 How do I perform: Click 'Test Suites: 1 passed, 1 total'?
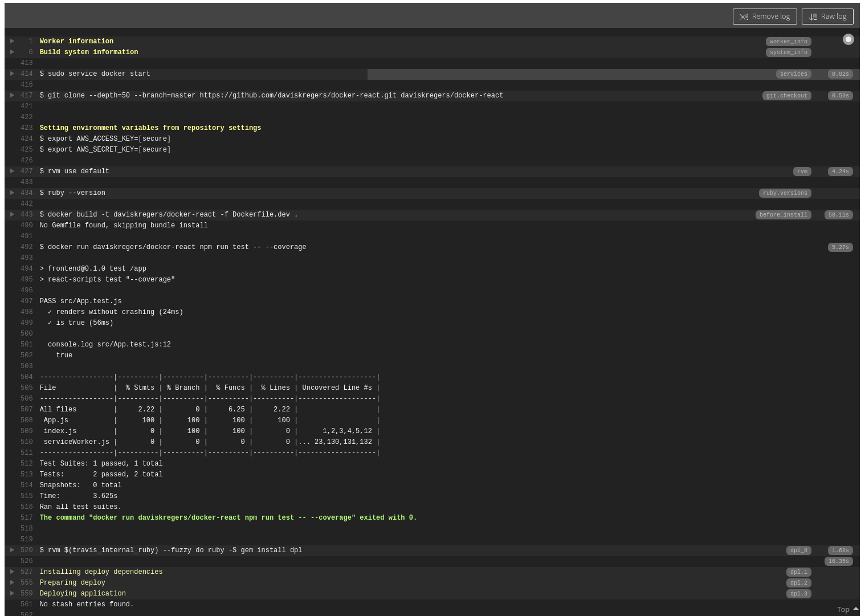pos(101,463)
